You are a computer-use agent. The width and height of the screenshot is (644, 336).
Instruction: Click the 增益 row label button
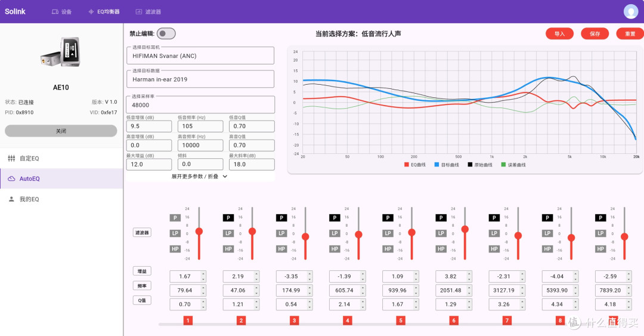pyautogui.click(x=142, y=271)
